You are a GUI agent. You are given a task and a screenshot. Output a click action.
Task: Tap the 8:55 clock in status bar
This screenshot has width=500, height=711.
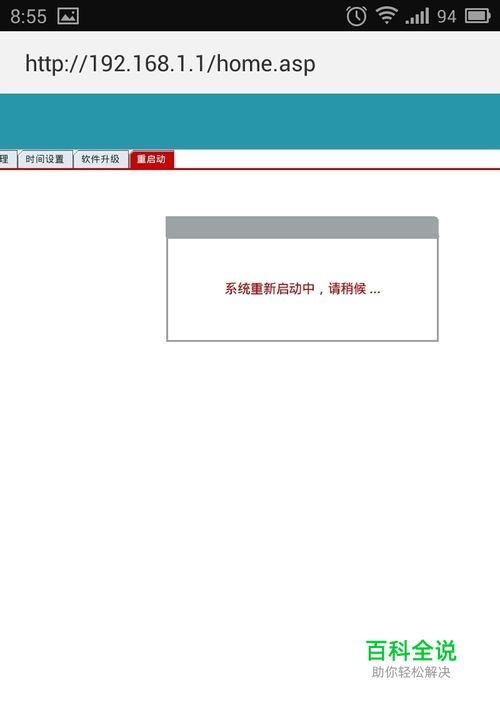[x=28, y=17]
